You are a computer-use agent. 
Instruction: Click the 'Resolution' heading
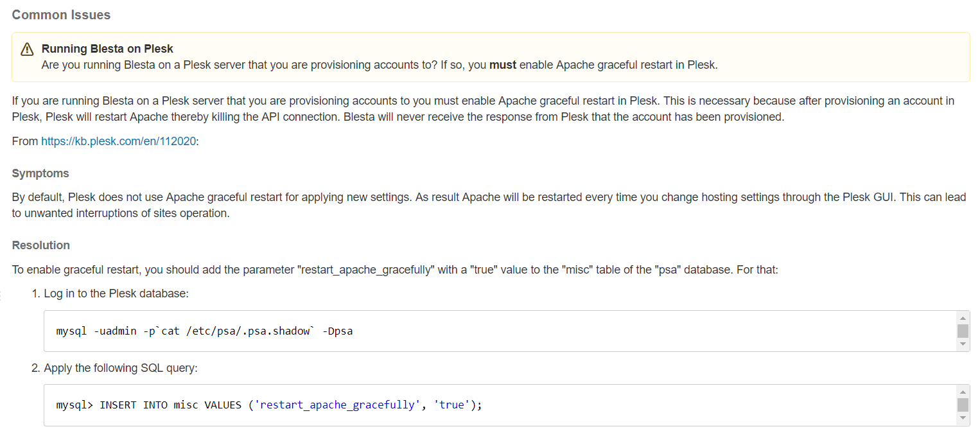click(x=41, y=245)
